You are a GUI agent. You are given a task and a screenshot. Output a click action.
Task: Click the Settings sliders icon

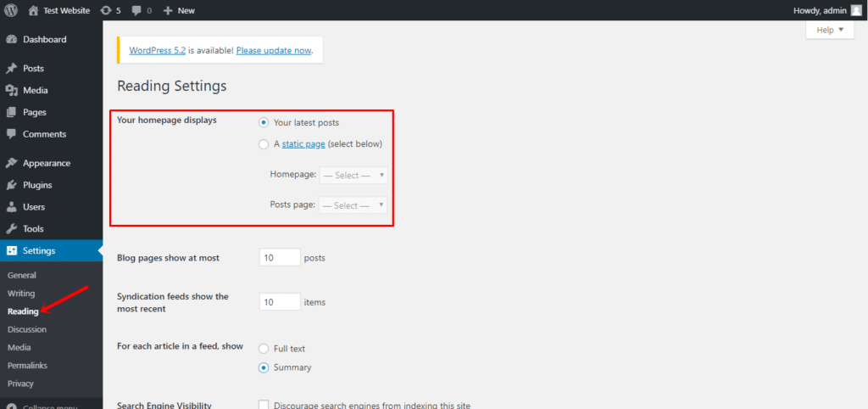(x=11, y=250)
